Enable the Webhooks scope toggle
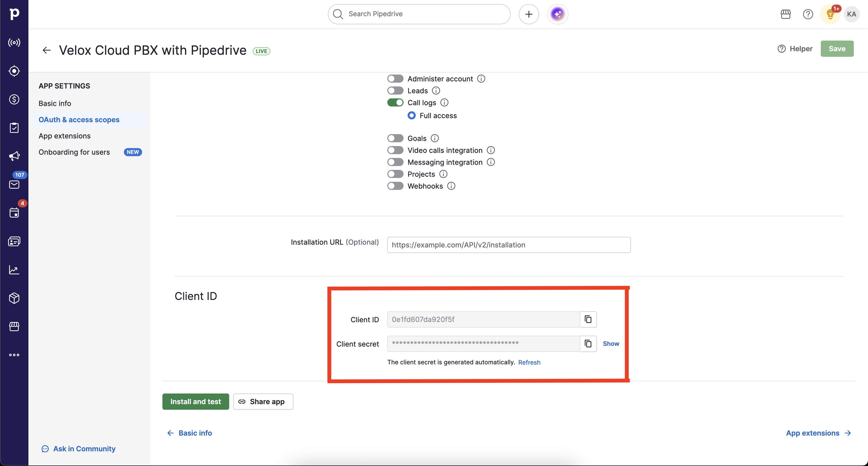868x466 pixels. tap(395, 186)
